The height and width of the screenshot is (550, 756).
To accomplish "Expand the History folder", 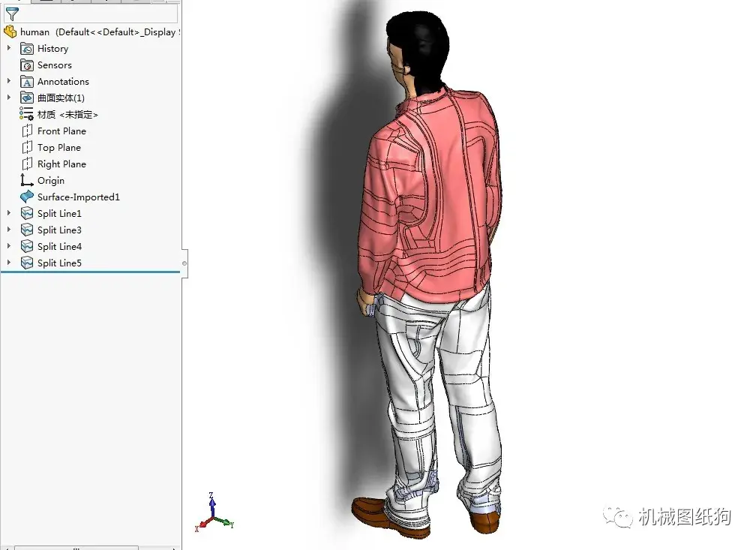I will [7, 48].
